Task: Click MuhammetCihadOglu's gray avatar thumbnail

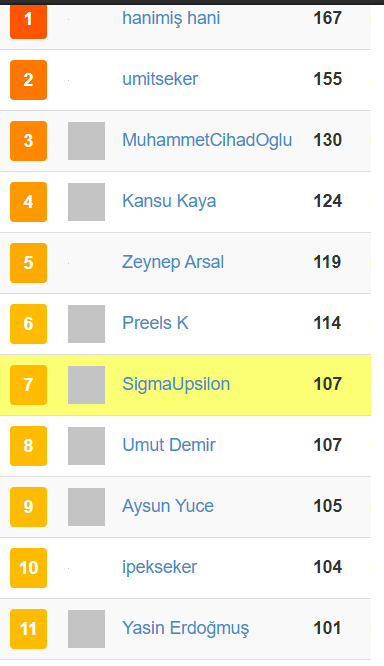Action: point(86,141)
